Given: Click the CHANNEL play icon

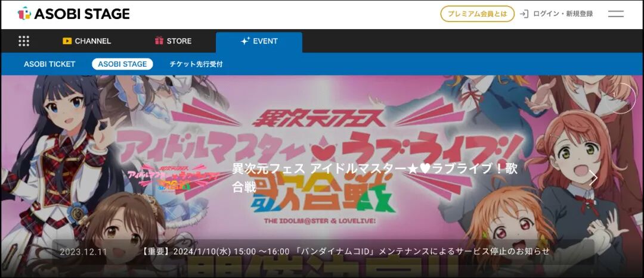Looking at the screenshot, I should tap(67, 41).
